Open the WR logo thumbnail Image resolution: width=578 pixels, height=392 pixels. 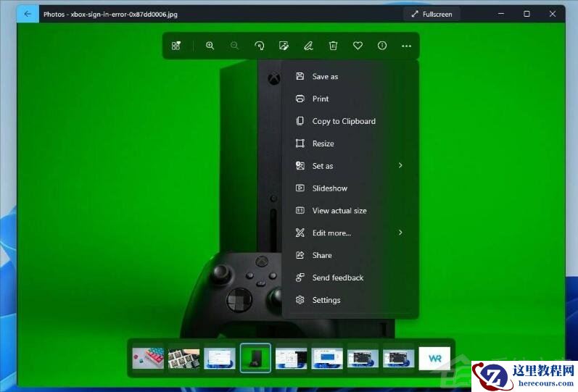[434, 358]
